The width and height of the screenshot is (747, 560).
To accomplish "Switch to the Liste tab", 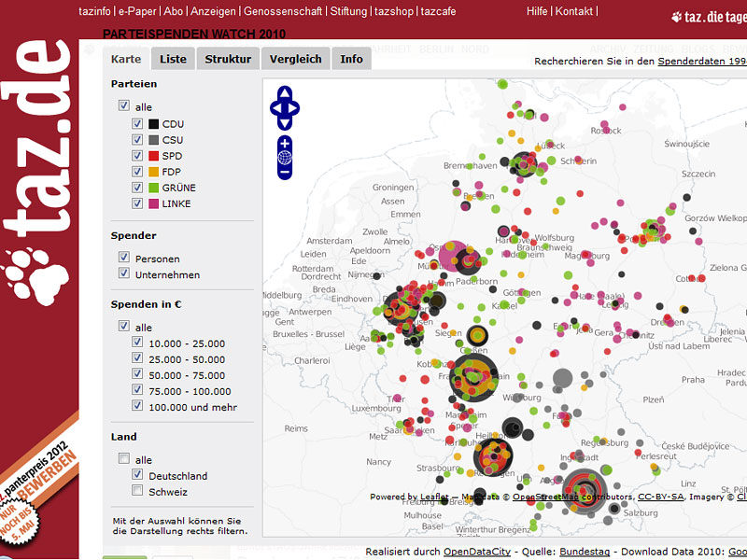I will click(173, 59).
